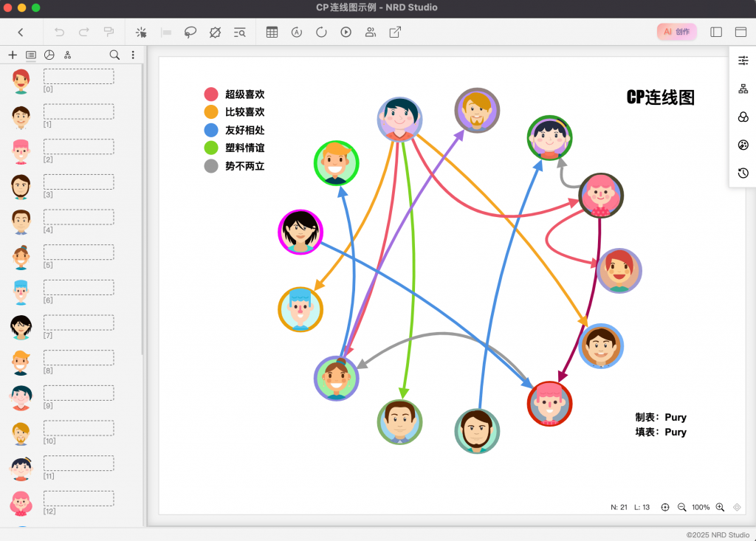The width and height of the screenshot is (756, 541).
Task: Click the name field for node [0]
Action: pyautogui.click(x=78, y=77)
